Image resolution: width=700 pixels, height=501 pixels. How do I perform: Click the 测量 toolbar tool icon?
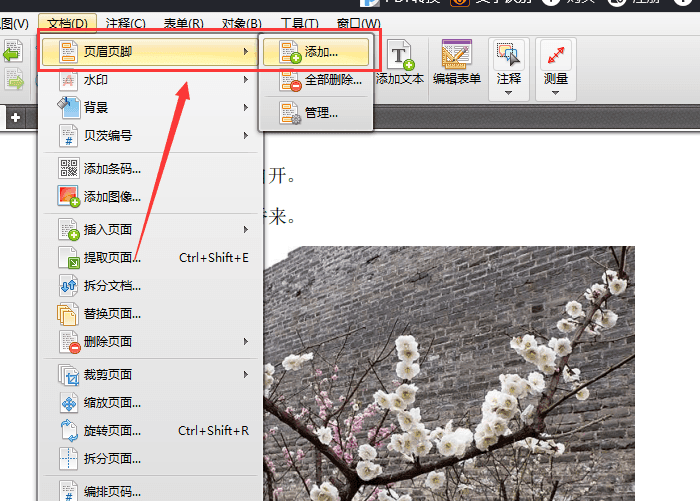556,54
